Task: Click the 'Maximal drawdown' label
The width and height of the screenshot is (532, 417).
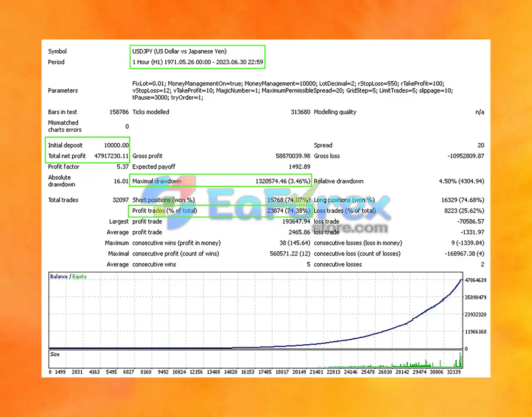Action: tap(157, 182)
